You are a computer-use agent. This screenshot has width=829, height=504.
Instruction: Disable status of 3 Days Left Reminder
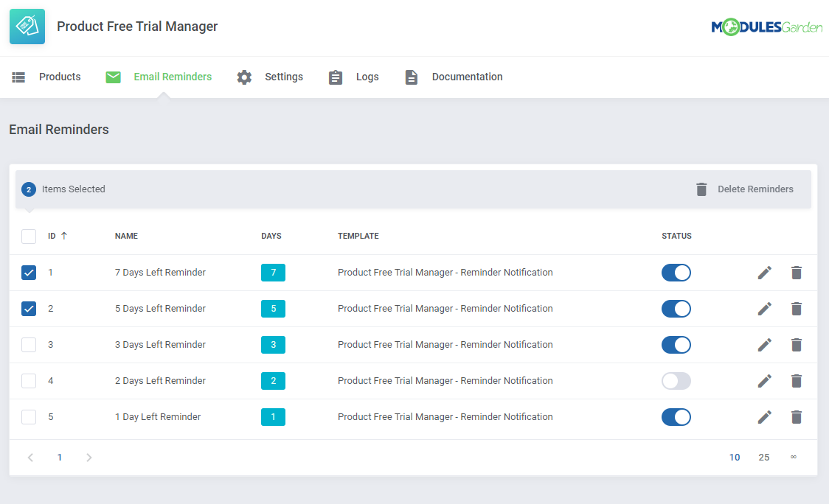click(x=676, y=345)
